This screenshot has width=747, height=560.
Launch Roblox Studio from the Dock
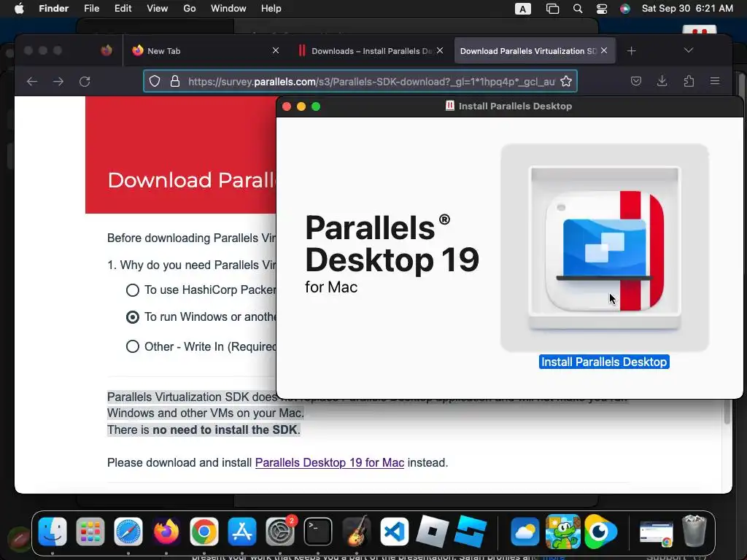(471, 531)
